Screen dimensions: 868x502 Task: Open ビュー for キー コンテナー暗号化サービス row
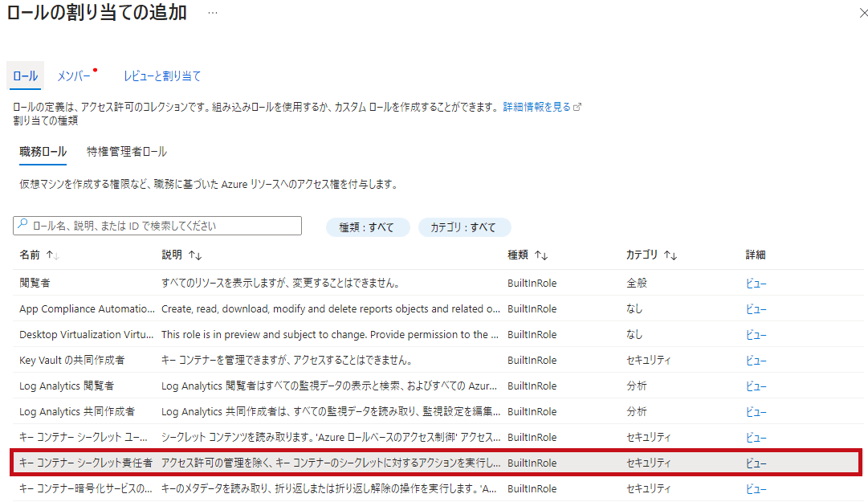tap(756, 488)
